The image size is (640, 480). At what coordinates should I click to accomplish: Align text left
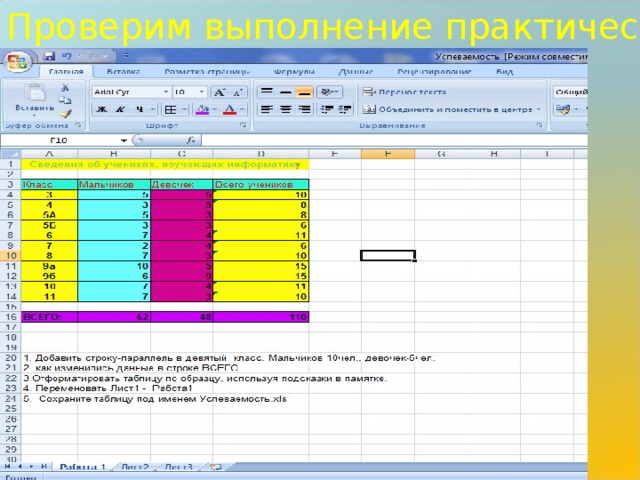267,109
